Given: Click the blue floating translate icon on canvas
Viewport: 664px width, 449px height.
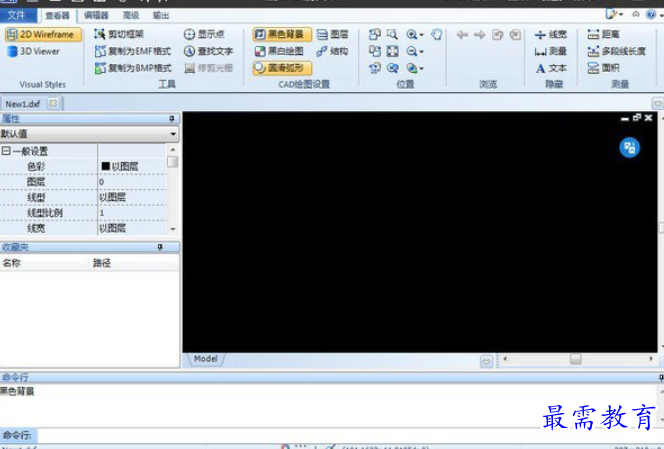Looking at the screenshot, I should (x=630, y=147).
